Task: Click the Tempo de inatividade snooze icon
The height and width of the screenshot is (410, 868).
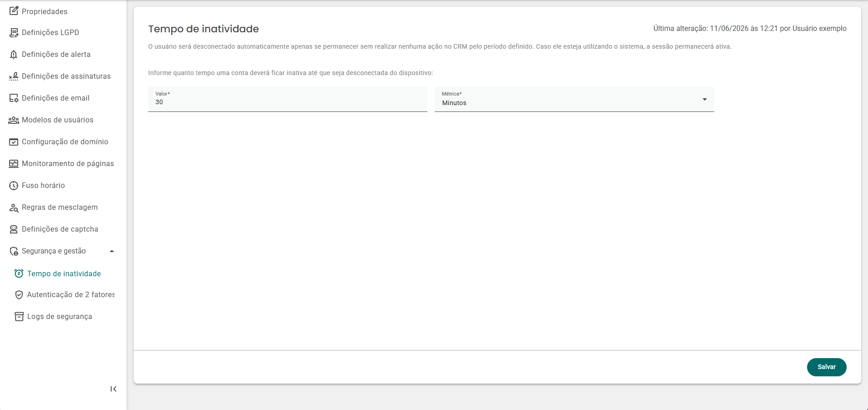Action: (x=19, y=273)
